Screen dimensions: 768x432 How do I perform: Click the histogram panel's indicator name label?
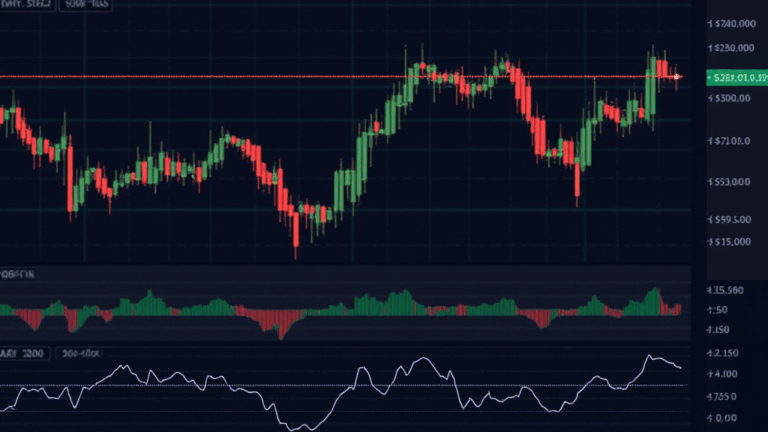17,274
